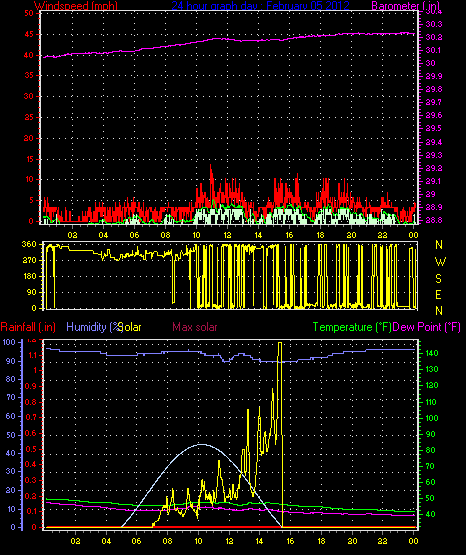
Task: Click the "29.9" barometer axis value
Action: point(434,76)
